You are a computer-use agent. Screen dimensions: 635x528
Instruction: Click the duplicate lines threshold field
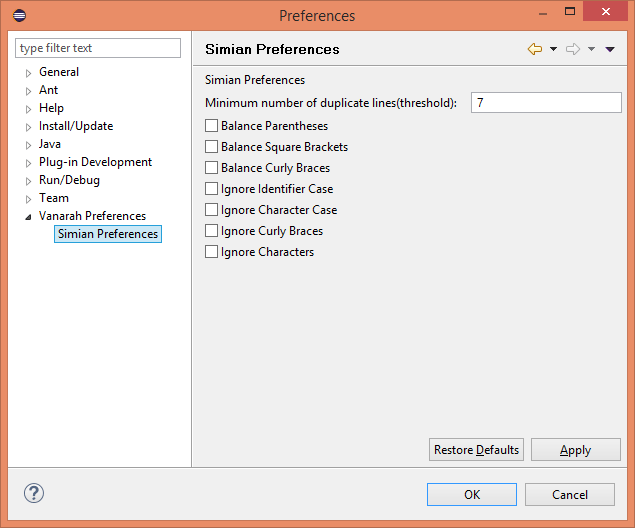click(x=546, y=102)
